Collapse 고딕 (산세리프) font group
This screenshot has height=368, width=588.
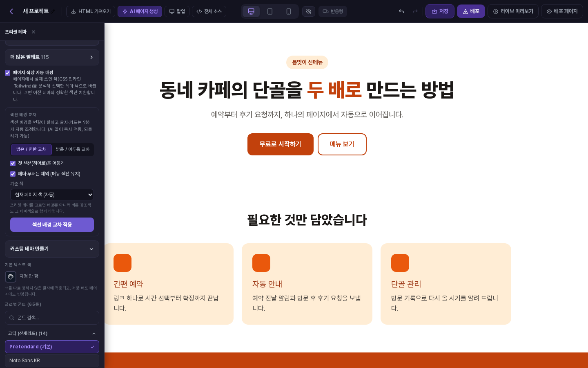click(52, 334)
